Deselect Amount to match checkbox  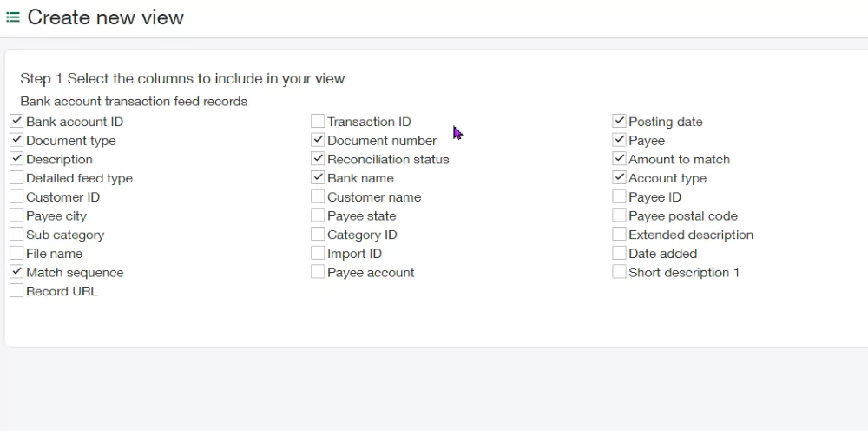[619, 159]
